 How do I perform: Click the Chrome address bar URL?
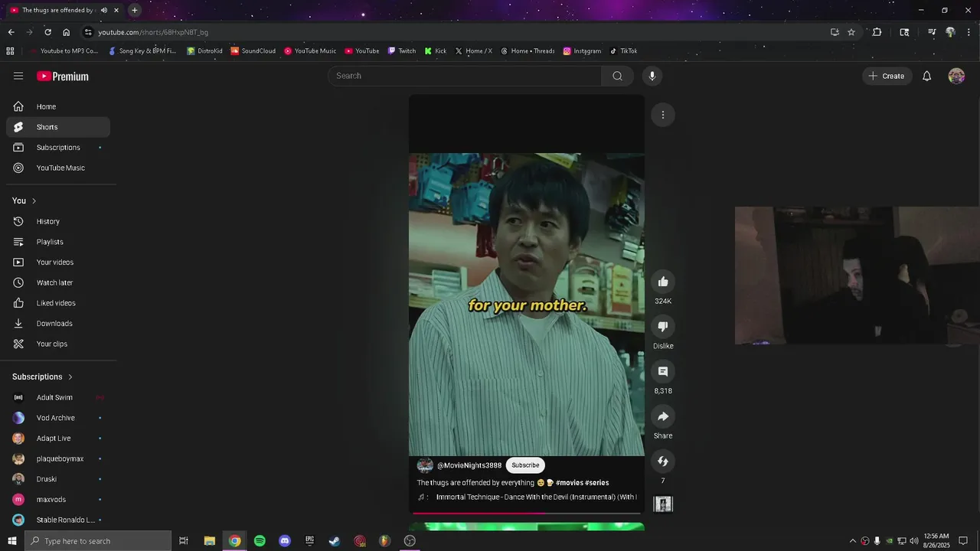pyautogui.click(x=153, y=32)
